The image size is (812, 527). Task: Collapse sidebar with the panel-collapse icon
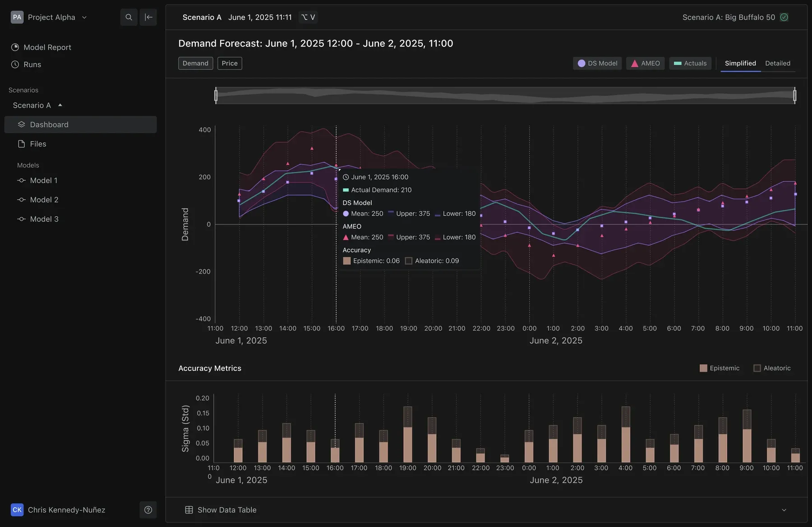148,17
